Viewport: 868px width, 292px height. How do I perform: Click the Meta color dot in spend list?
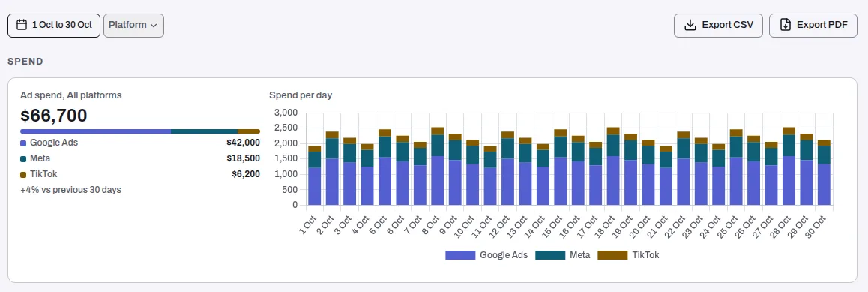(23, 159)
